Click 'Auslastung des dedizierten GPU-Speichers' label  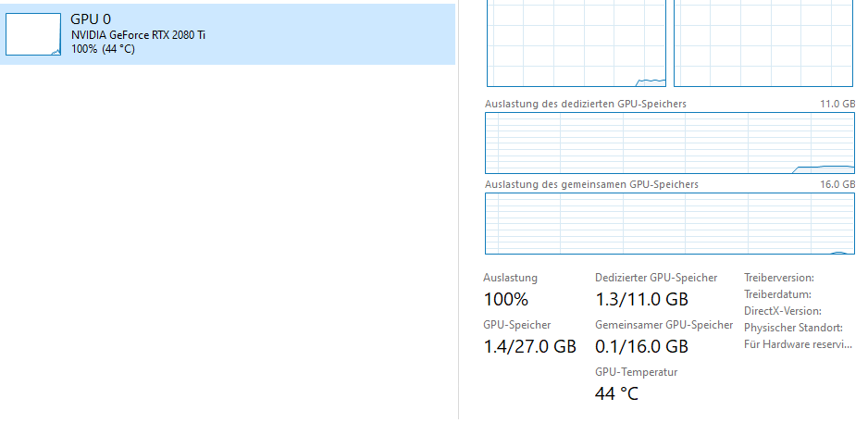[586, 104]
